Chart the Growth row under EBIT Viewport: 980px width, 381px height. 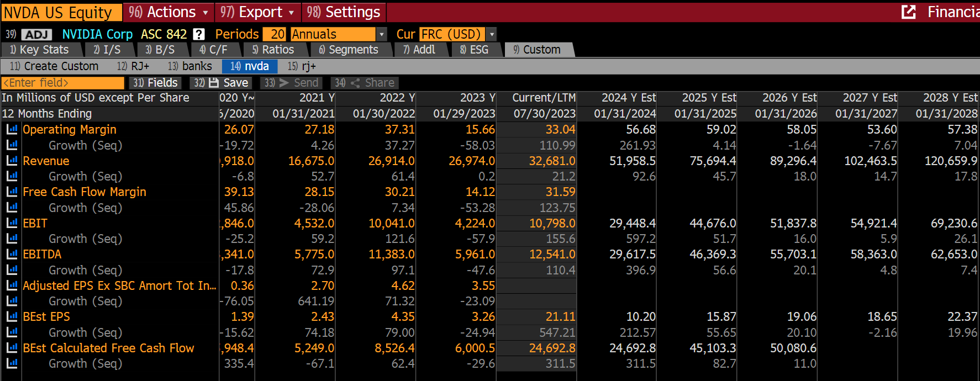click(12, 239)
